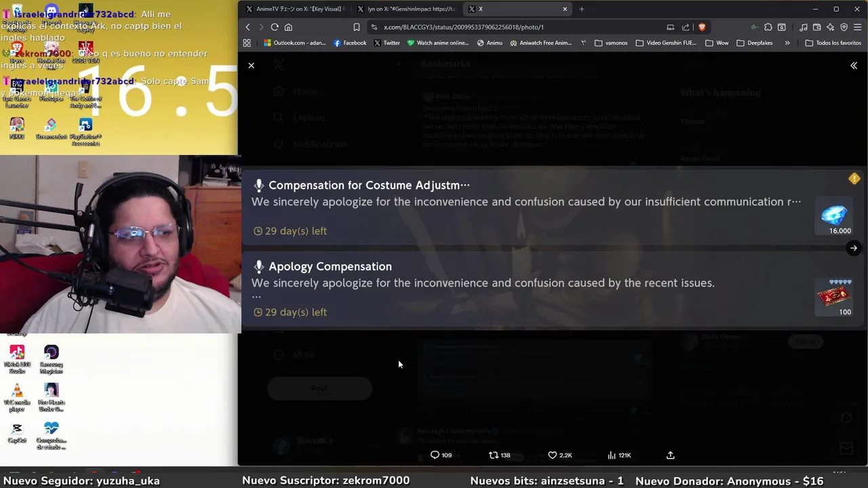Open the Brave wallet icon
This screenshot has width=868, height=488.
tap(816, 27)
